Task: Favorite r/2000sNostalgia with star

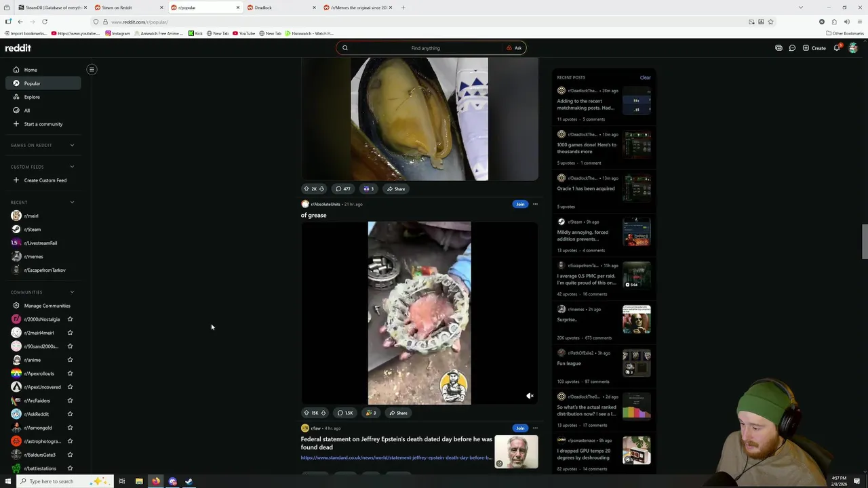Action: tap(70, 319)
